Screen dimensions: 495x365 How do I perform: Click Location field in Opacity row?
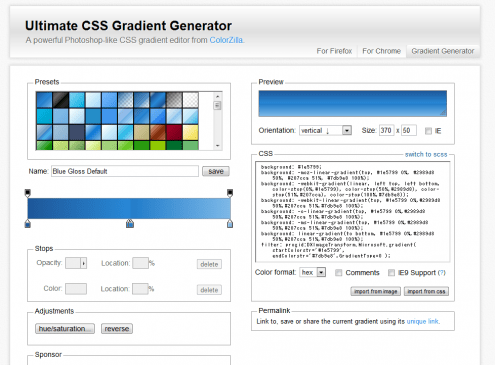140,263
